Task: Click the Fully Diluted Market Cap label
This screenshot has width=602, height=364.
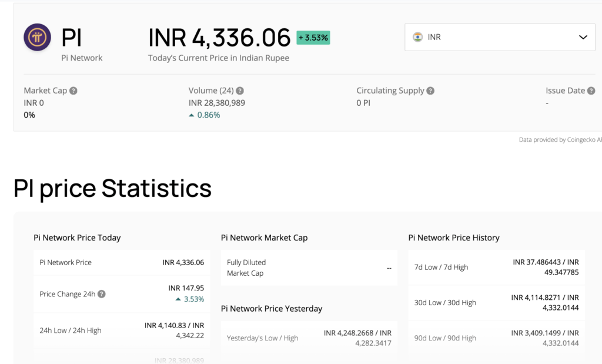Action: tap(246, 268)
